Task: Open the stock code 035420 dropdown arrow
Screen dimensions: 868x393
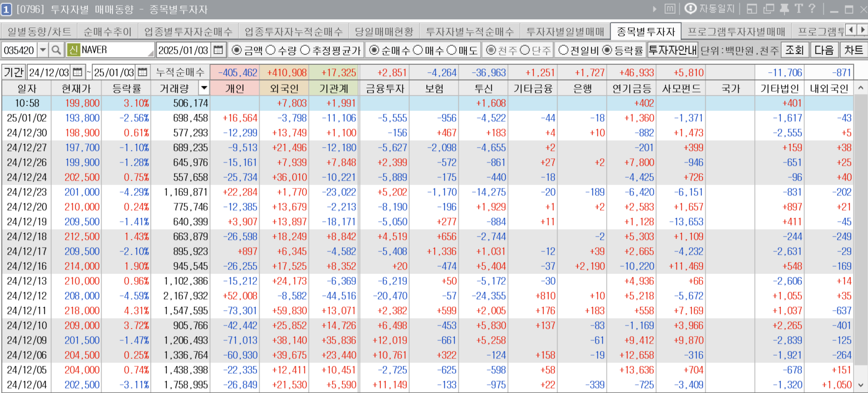Action: 42,50
